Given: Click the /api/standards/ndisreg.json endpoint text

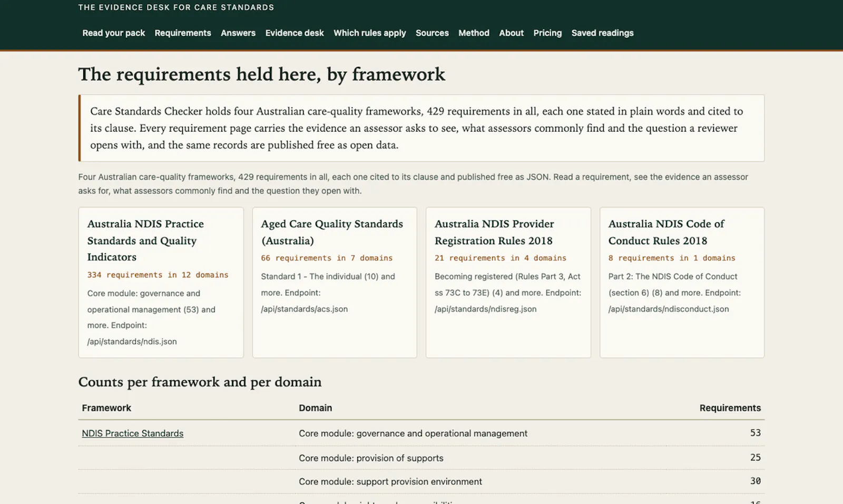Looking at the screenshot, I should 485,309.
